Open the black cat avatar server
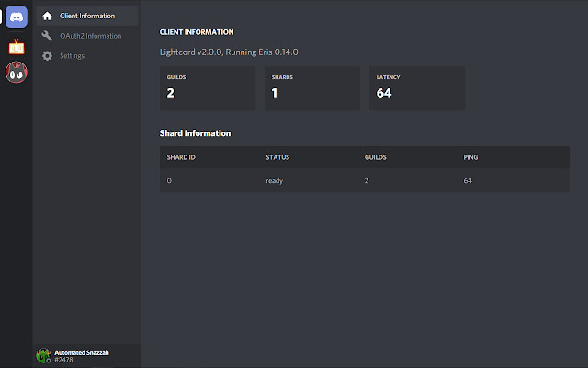588x368 pixels. [x=17, y=73]
